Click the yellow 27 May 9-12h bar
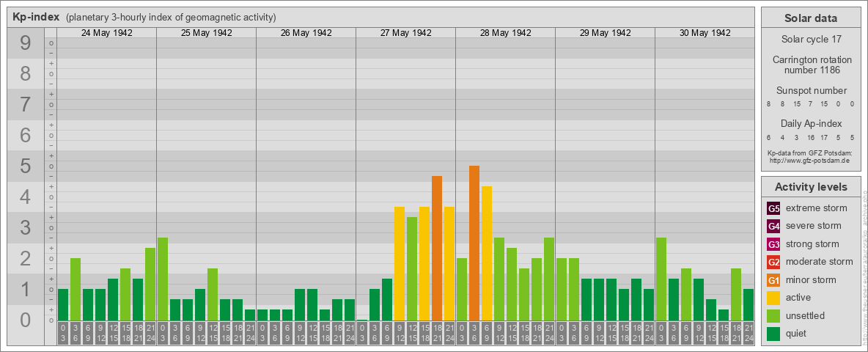The width and height of the screenshot is (868, 352). click(400, 263)
